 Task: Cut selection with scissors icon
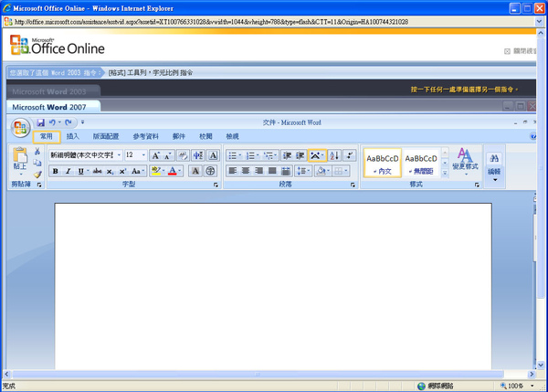[x=37, y=152]
